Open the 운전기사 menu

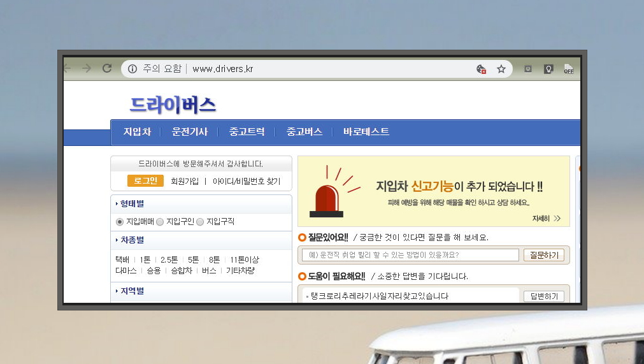[190, 131]
